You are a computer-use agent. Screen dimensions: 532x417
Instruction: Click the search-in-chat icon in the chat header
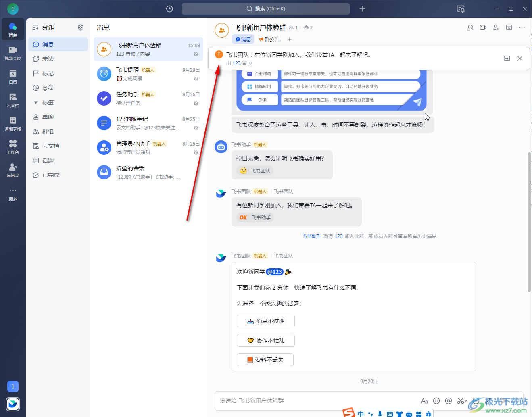tap(470, 27)
